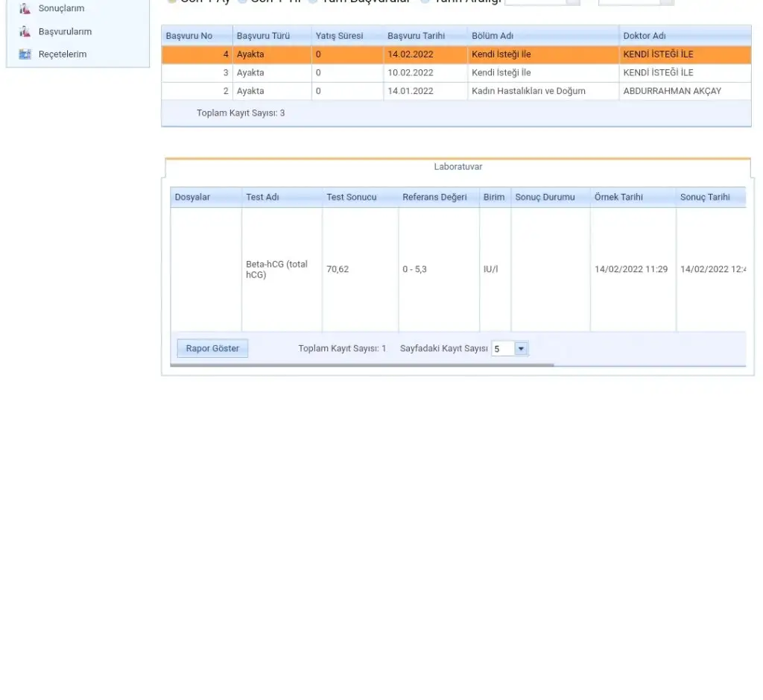This screenshot has width=763, height=700.
Task: Sort by Başvuru No column header
Action: tap(189, 36)
